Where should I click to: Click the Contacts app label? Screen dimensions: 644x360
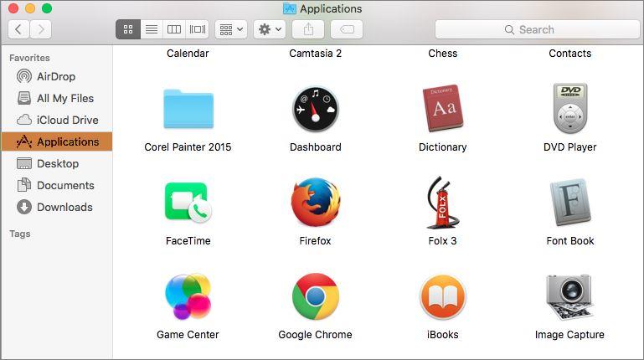tap(570, 54)
